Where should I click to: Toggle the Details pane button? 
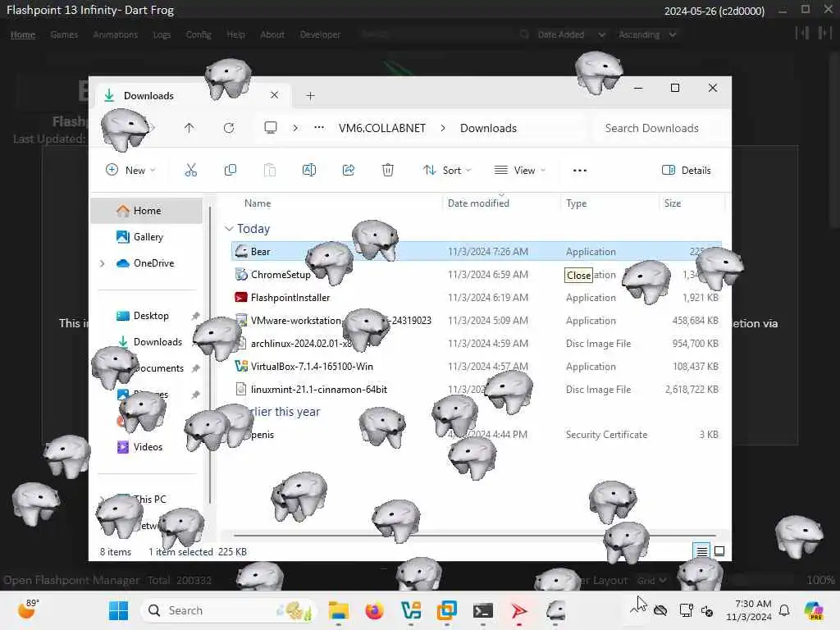[x=687, y=171]
